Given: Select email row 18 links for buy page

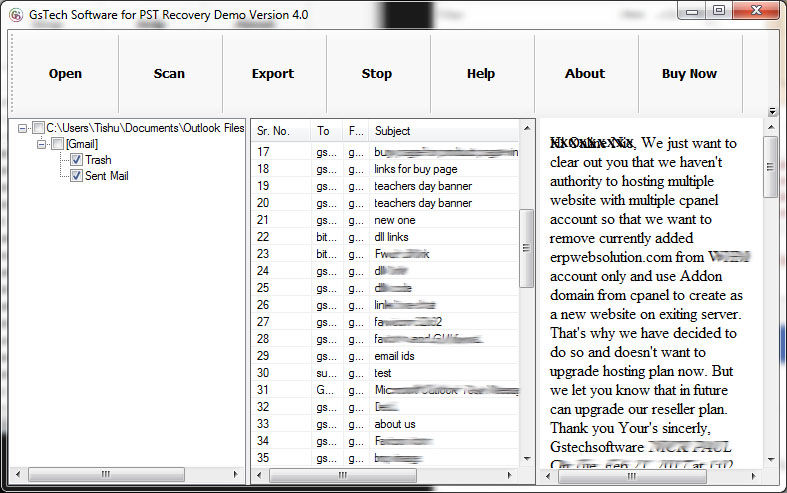Looking at the screenshot, I should click(x=385, y=169).
